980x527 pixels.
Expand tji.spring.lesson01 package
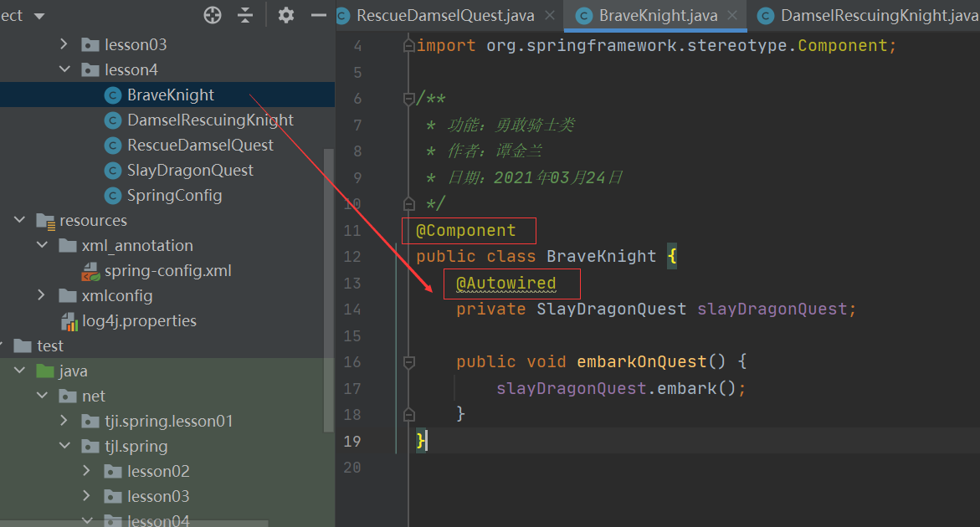64,421
